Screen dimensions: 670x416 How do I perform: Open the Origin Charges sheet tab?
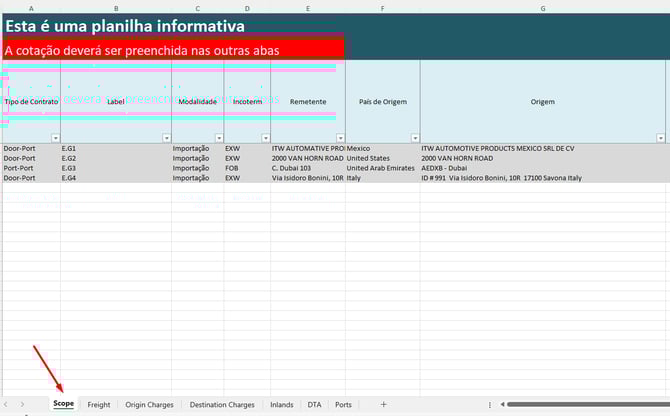(149, 405)
